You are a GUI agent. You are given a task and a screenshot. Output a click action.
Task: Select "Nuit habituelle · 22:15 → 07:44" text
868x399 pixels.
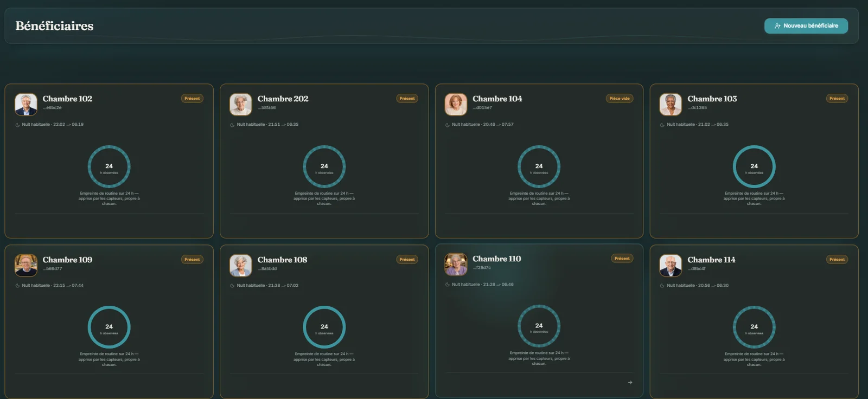click(53, 286)
